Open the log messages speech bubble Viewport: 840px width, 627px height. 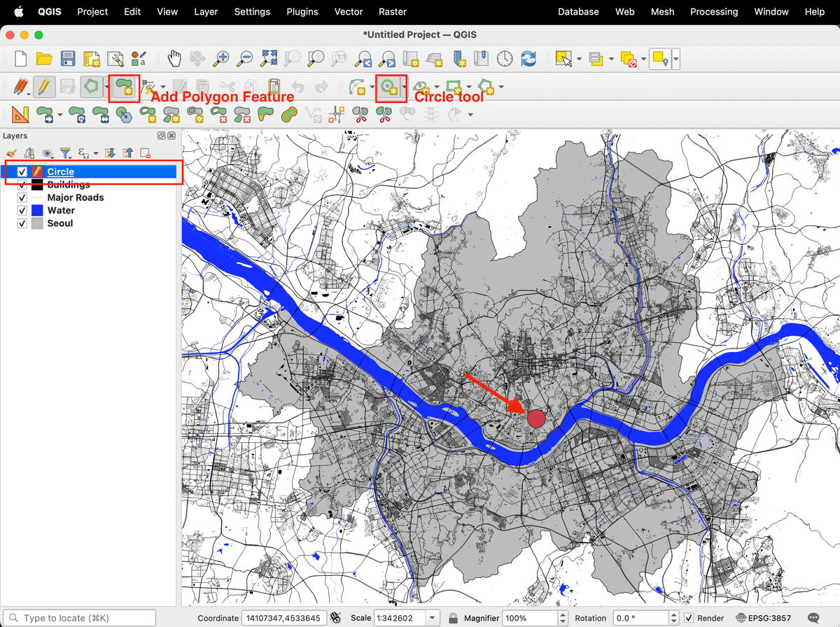point(813,618)
